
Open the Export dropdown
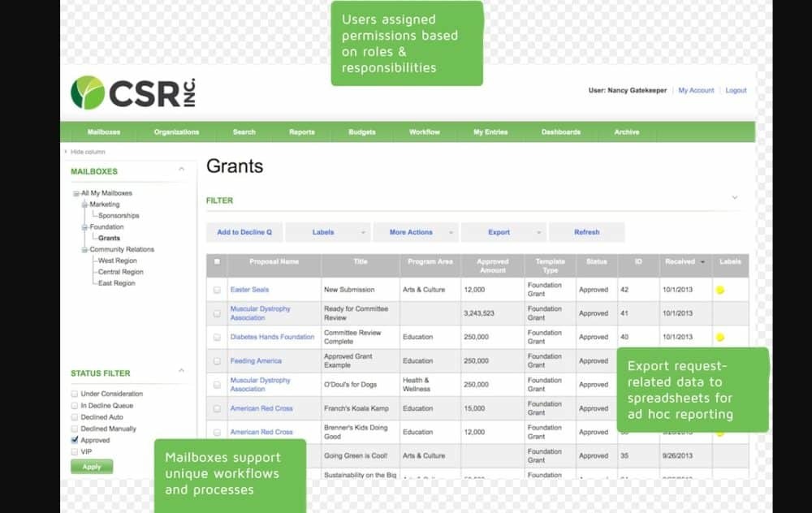tap(503, 232)
